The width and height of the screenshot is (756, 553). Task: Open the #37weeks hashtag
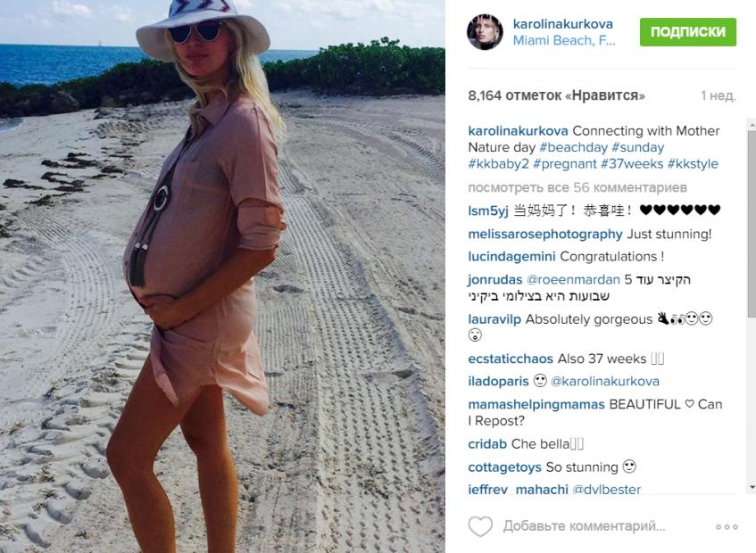pyautogui.click(x=632, y=164)
